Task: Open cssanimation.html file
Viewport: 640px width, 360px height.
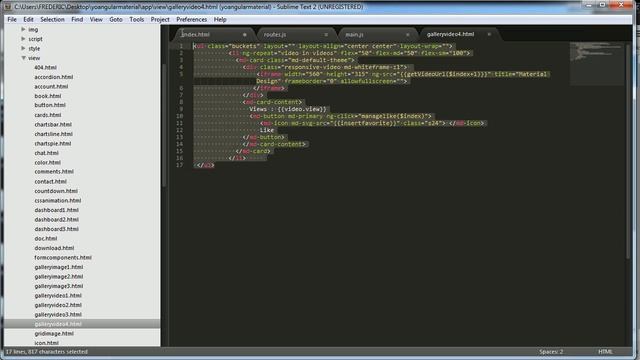Action: click(x=58, y=200)
